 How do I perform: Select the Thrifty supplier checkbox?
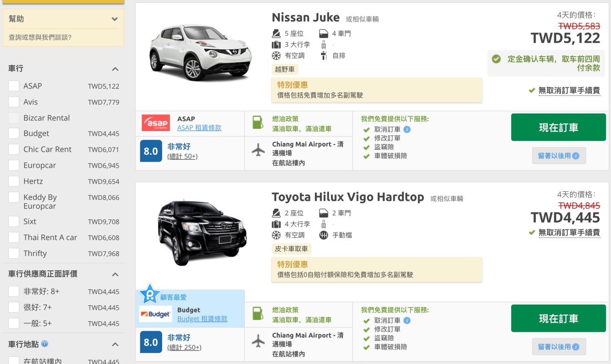click(x=13, y=253)
